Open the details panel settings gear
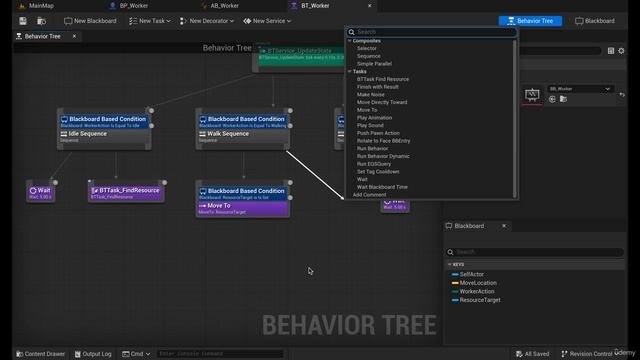640x360 pixels. [x=621, y=51]
